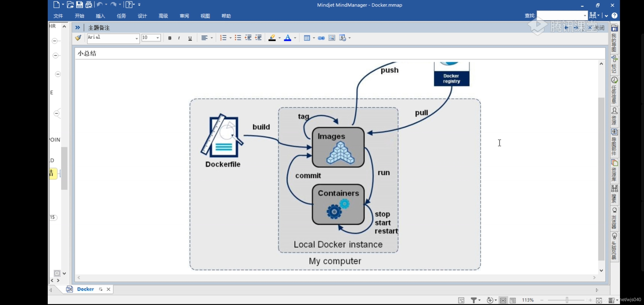Click the zoom out minus button
This screenshot has height=305, width=644.
(542, 300)
